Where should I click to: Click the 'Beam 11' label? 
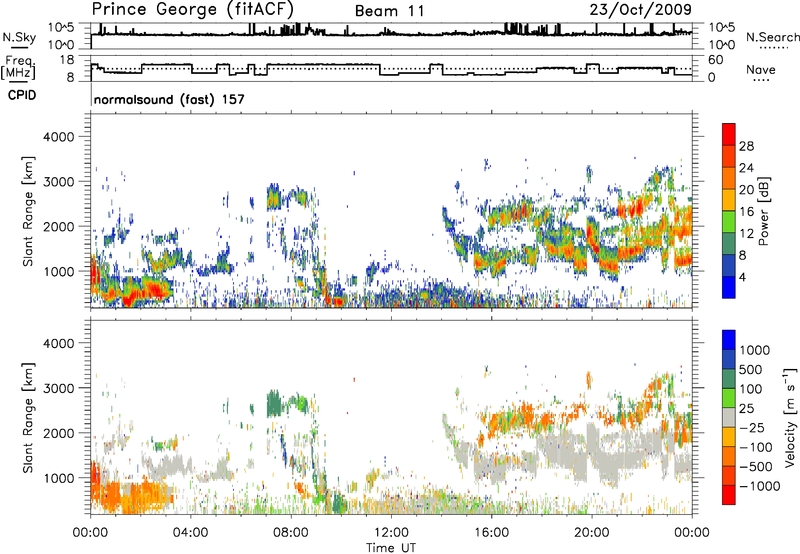(389, 11)
